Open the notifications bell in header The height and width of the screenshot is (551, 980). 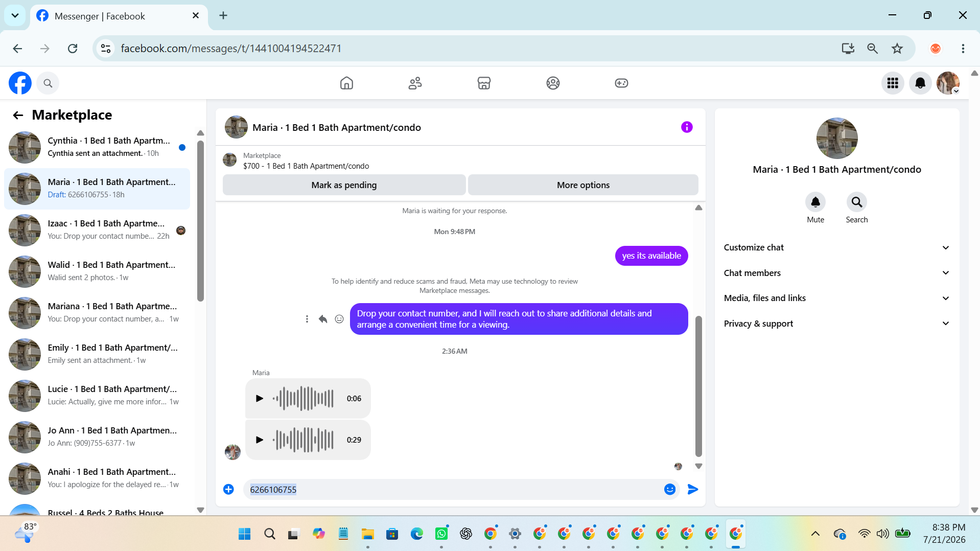click(920, 83)
